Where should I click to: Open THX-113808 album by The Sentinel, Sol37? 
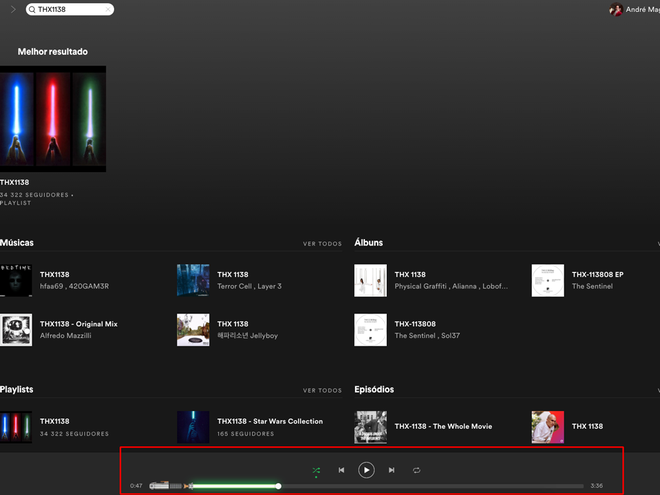[x=370, y=330]
